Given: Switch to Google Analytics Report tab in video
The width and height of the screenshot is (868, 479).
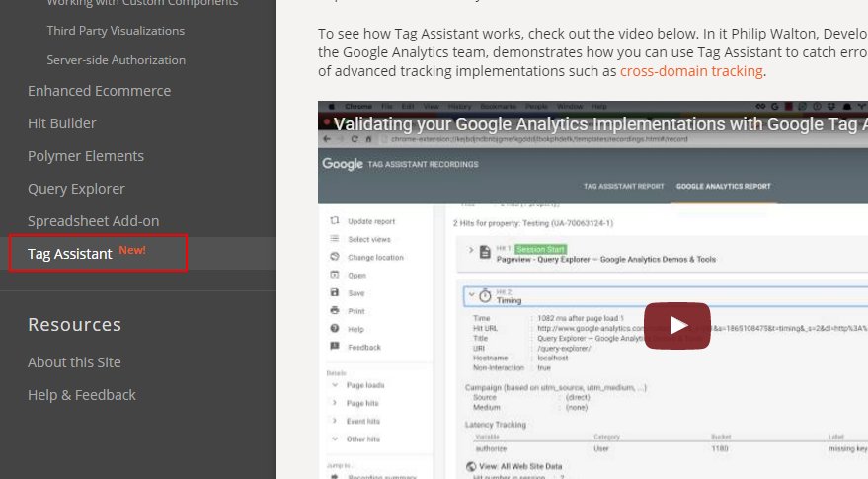Looking at the screenshot, I should tap(724, 186).
